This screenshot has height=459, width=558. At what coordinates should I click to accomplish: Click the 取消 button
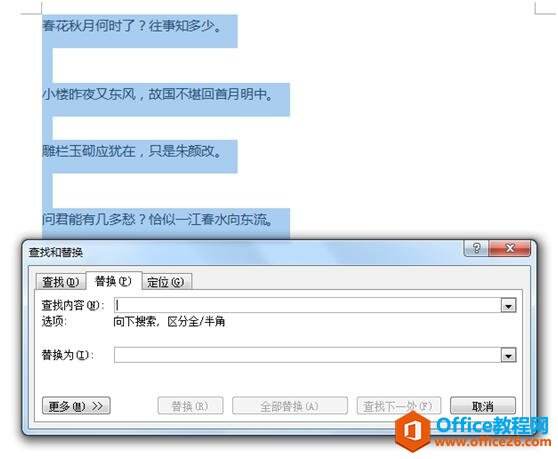[483, 406]
